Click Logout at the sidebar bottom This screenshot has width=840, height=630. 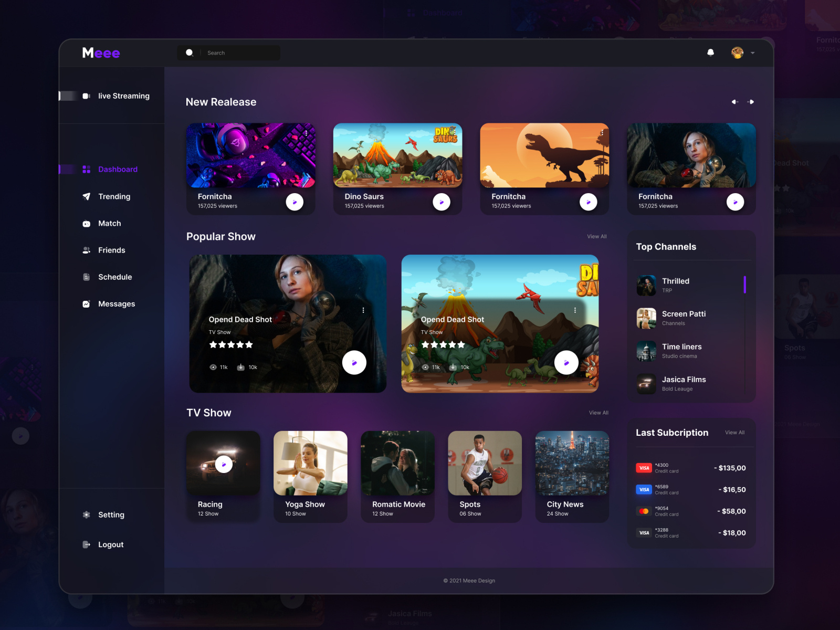click(110, 544)
